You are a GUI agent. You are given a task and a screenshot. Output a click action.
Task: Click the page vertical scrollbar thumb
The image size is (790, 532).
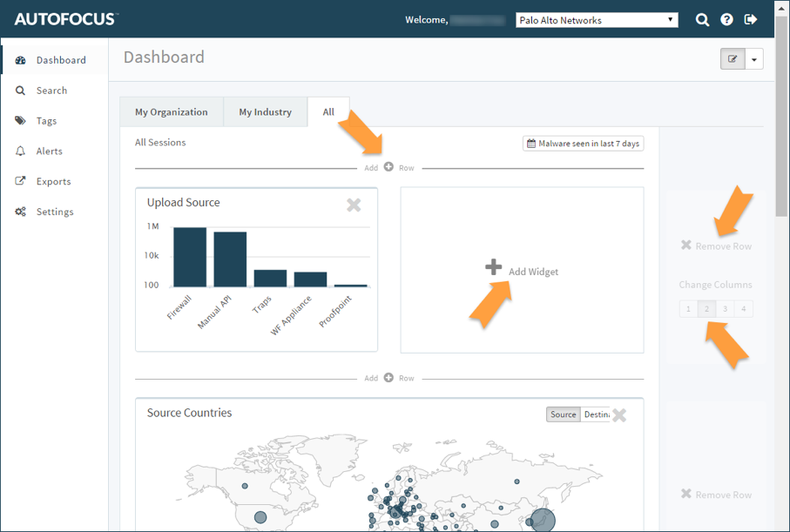(781, 116)
